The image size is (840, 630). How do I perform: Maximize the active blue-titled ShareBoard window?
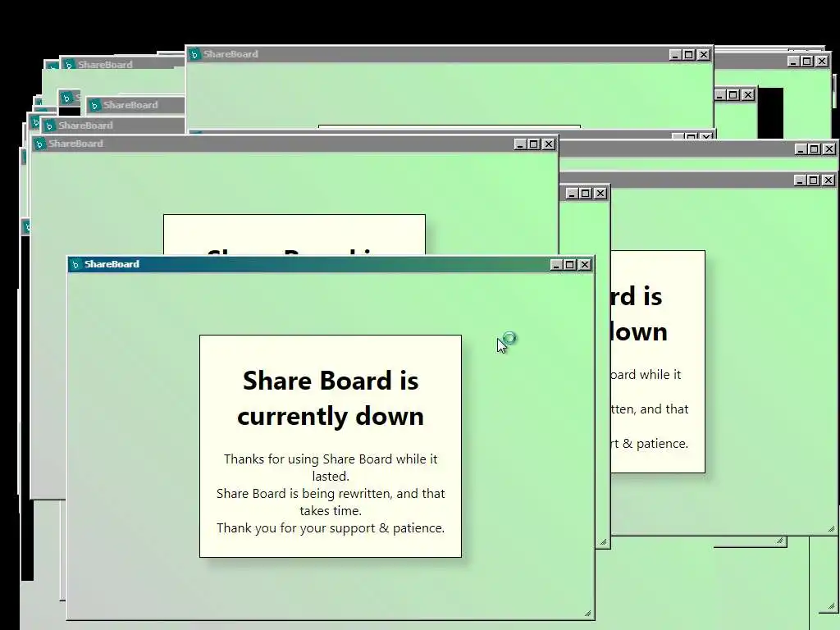coord(570,265)
